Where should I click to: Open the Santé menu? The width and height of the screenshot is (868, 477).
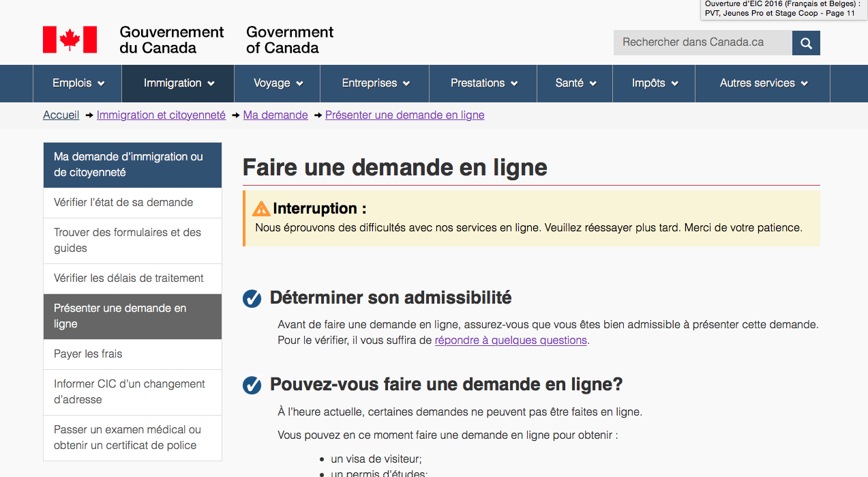click(575, 83)
